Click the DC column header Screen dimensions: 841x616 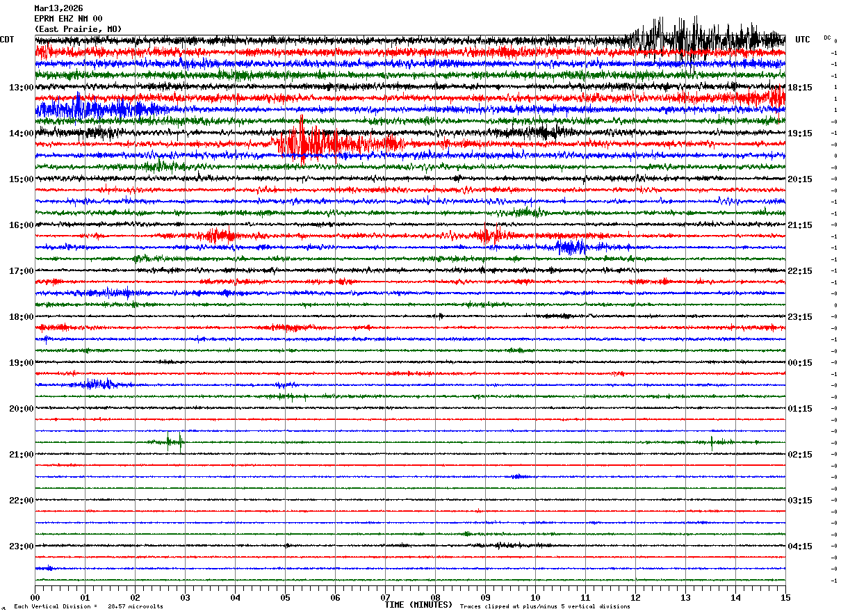click(x=827, y=38)
